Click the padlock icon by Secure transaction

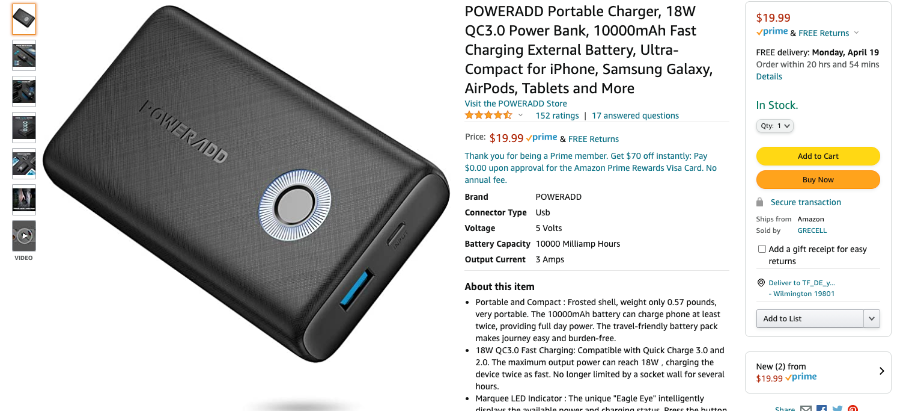tap(760, 202)
